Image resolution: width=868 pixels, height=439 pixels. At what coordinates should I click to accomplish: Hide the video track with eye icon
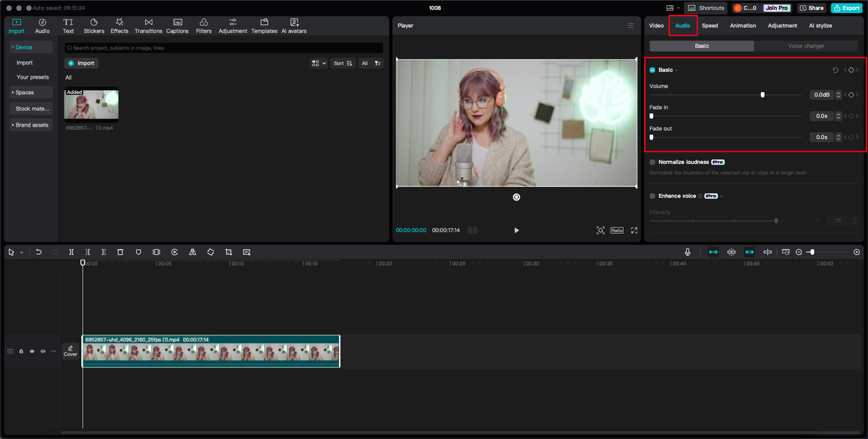(32, 351)
